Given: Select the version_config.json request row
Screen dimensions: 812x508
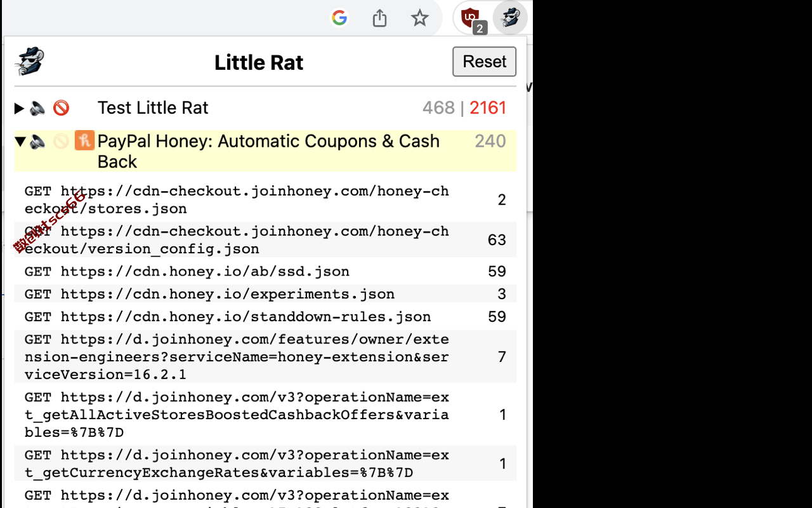Looking at the screenshot, I should [x=265, y=239].
